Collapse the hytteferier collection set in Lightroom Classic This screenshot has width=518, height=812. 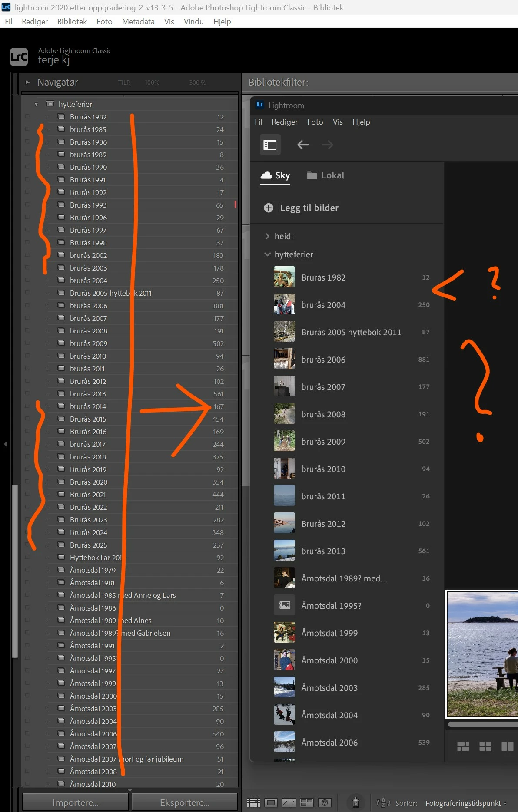click(x=37, y=104)
